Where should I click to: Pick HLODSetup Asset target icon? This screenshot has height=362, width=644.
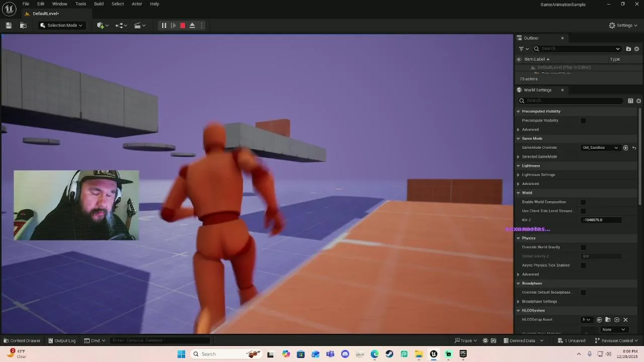(617, 320)
